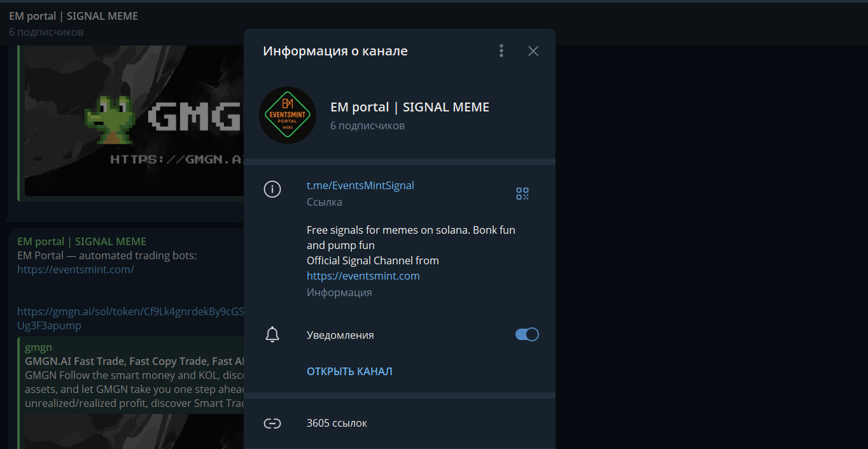Click the Уведомления label in the panel
Viewport: 868px width, 449px height.
coord(340,335)
